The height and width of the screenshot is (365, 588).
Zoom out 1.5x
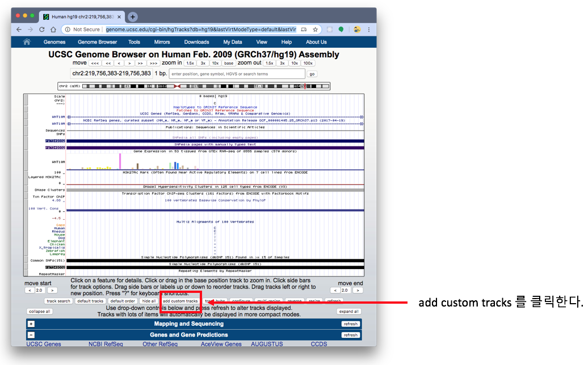[269, 64]
